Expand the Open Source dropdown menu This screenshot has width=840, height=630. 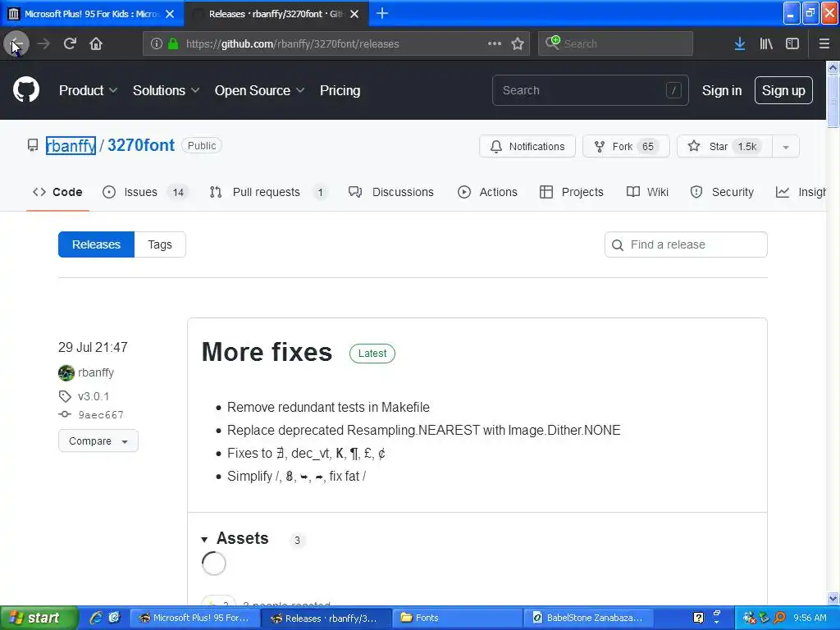point(260,90)
